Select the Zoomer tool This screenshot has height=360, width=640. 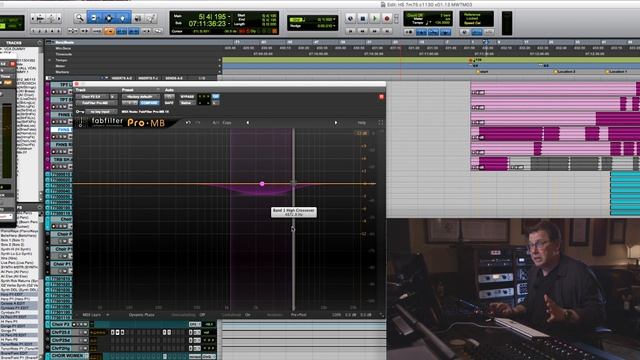tap(79, 18)
